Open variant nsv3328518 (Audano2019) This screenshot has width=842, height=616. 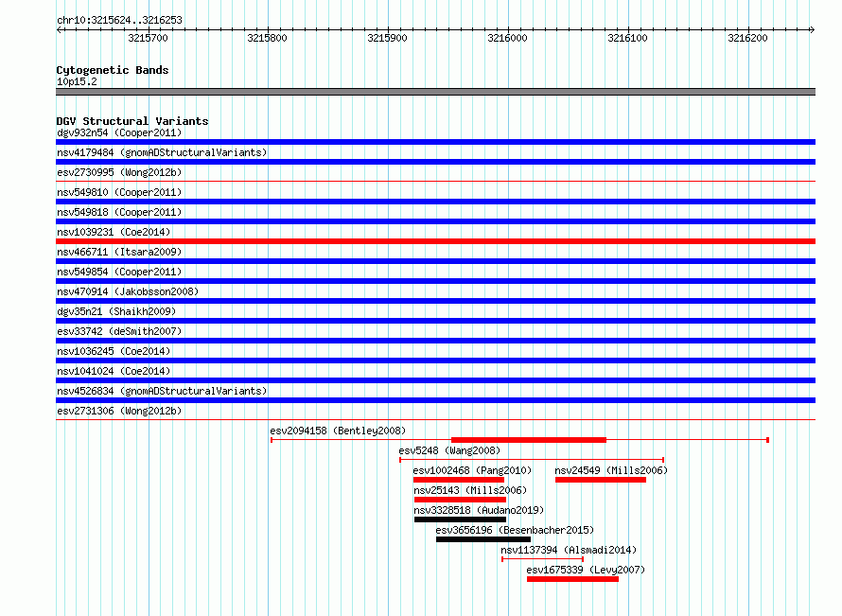click(479, 510)
